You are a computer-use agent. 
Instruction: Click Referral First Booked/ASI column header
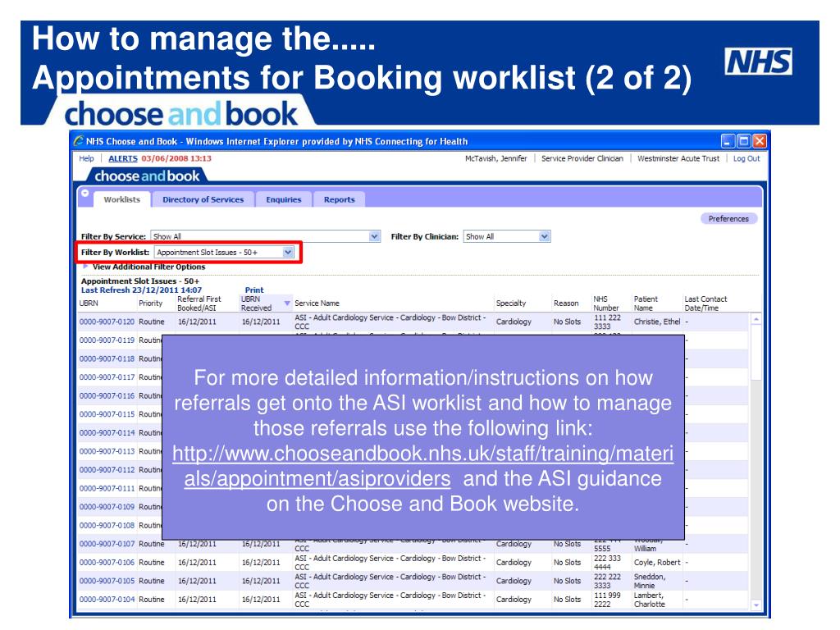click(x=199, y=304)
